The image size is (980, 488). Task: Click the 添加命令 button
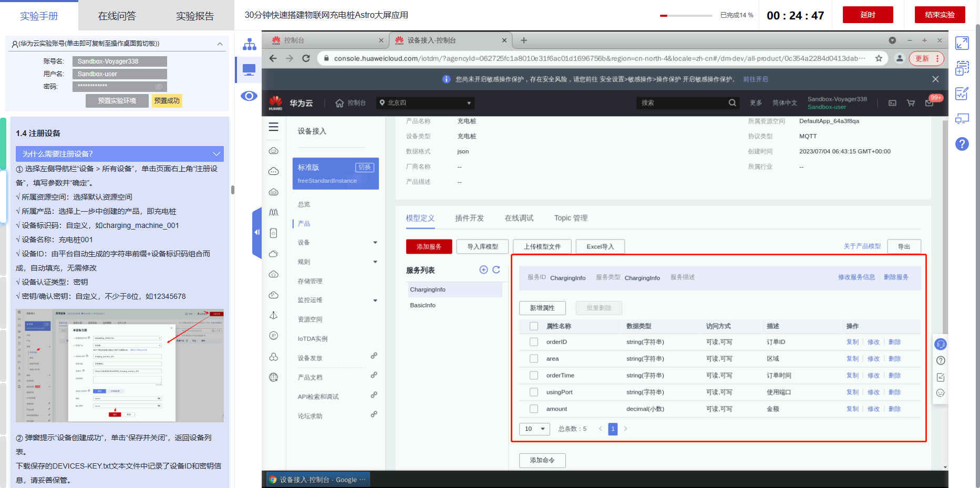tap(542, 460)
